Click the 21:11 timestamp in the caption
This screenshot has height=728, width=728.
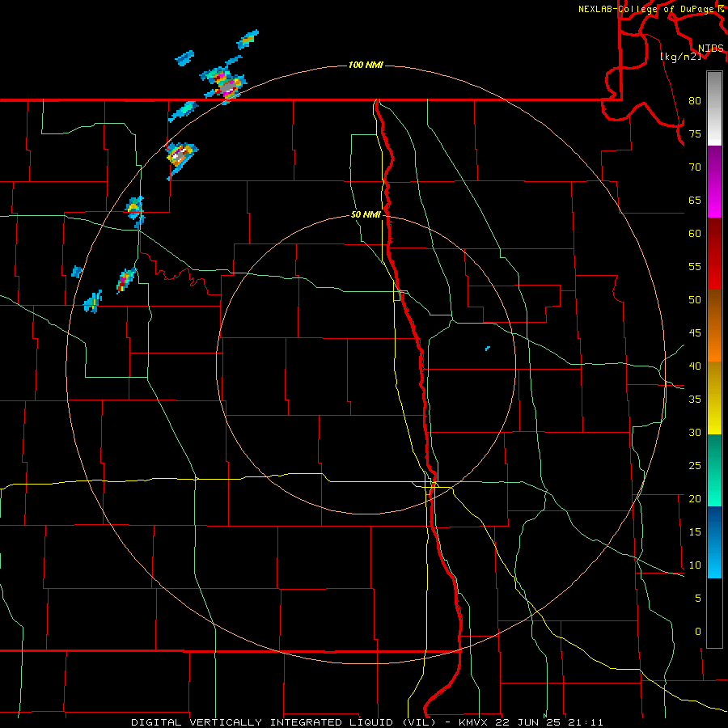(585, 722)
